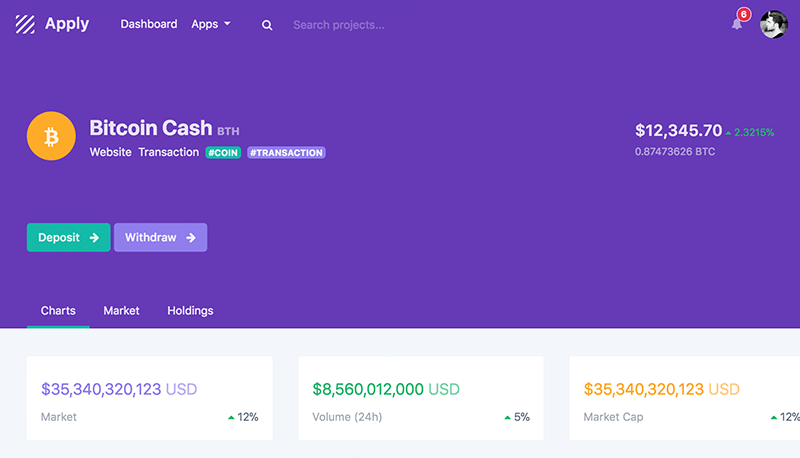Click the Volume (24h) stats card

421,398
